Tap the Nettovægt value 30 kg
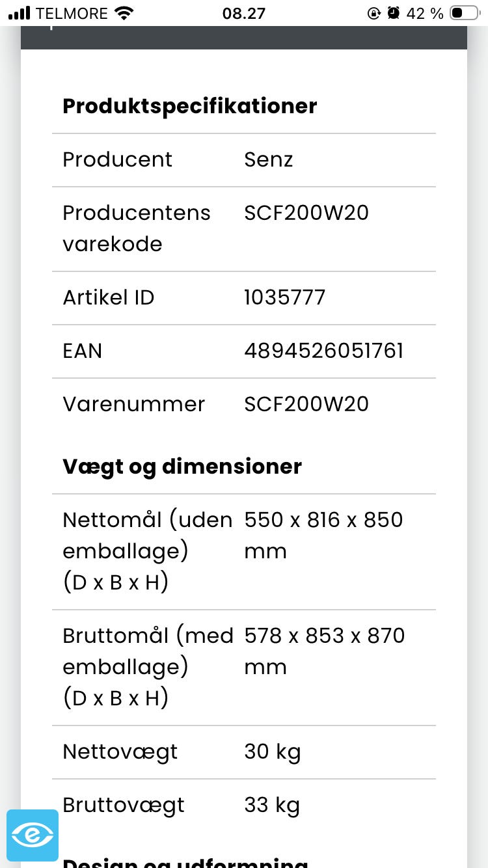This screenshot has width=488, height=868. pyautogui.click(x=272, y=752)
